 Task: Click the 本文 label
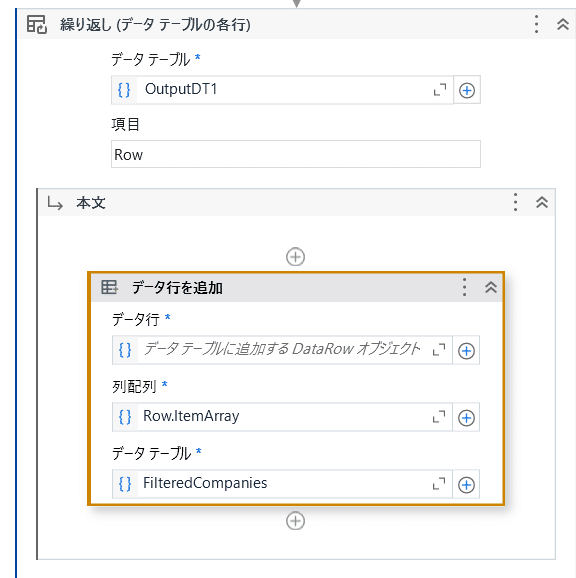click(x=91, y=203)
